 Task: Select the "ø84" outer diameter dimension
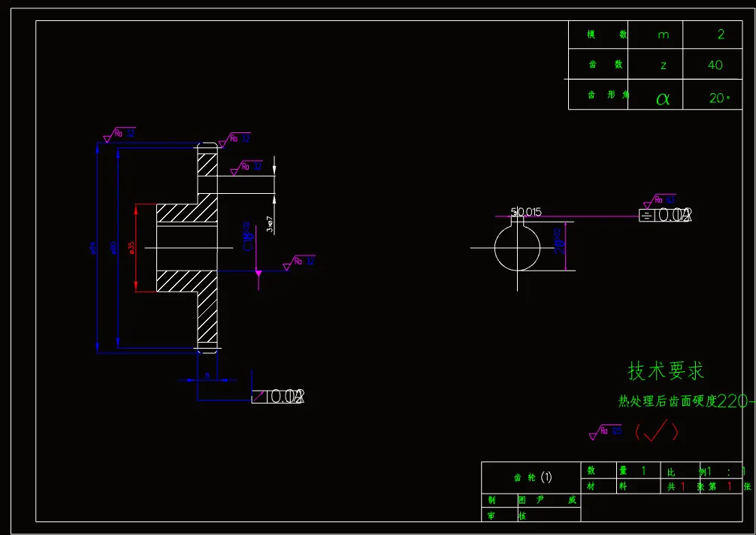92,248
